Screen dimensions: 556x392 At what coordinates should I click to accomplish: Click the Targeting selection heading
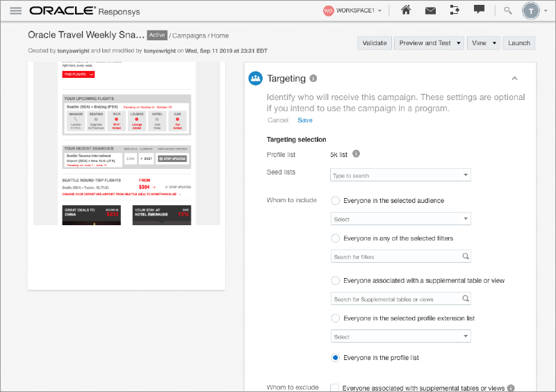[297, 140]
